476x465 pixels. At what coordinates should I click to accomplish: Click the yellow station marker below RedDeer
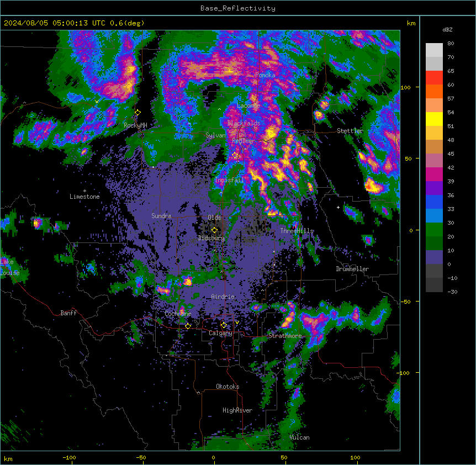pyautogui.click(x=235, y=155)
